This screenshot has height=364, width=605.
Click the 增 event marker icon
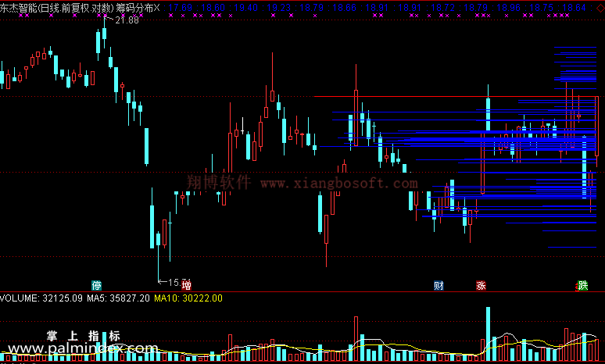[186, 285]
